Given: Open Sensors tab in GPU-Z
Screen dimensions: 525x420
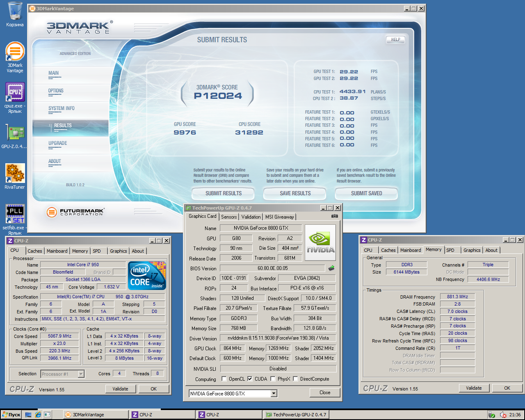Looking at the screenshot, I should [229, 217].
